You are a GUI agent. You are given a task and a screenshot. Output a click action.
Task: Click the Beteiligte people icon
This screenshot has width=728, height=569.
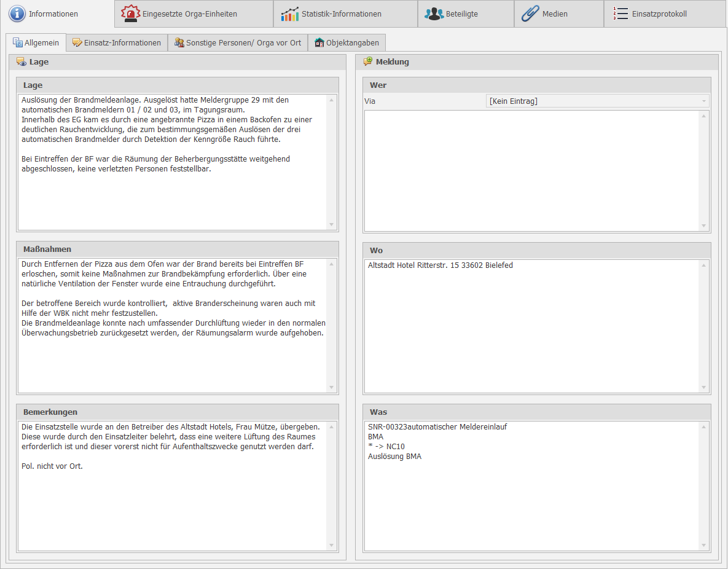(x=434, y=14)
